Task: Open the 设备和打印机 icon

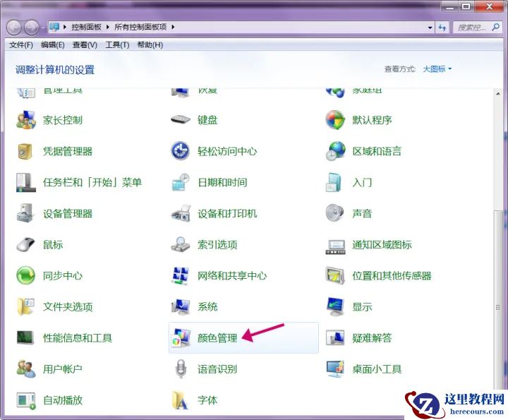Action: tap(181, 213)
